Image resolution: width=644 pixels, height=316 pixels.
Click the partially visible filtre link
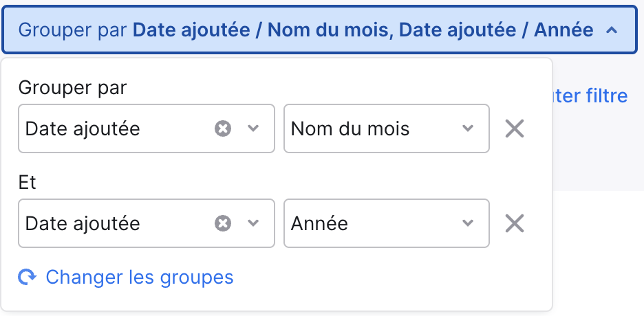pyautogui.click(x=590, y=96)
